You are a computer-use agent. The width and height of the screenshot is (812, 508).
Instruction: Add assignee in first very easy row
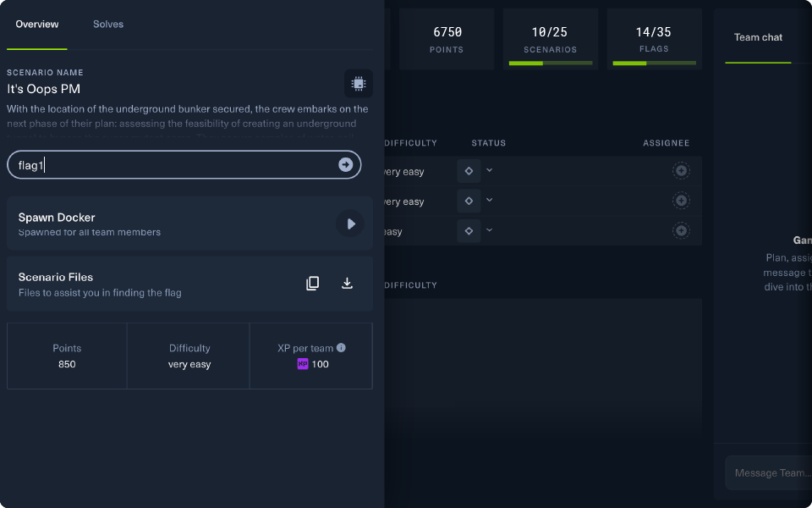coord(681,170)
